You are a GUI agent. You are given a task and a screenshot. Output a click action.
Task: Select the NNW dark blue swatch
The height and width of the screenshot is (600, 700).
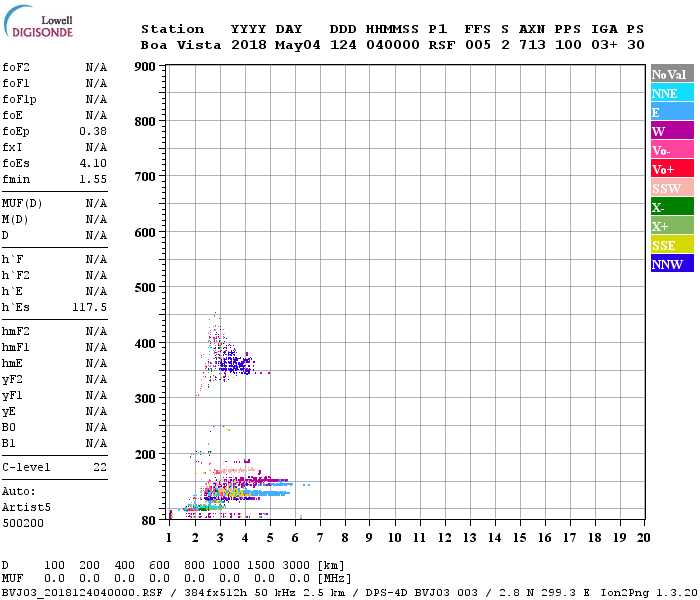[x=672, y=263]
